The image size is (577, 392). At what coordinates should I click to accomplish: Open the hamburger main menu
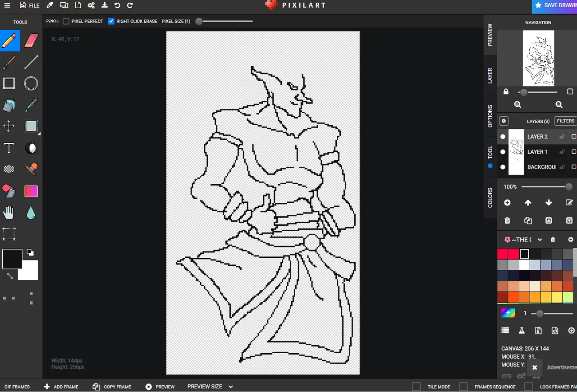pyautogui.click(x=7, y=5)
